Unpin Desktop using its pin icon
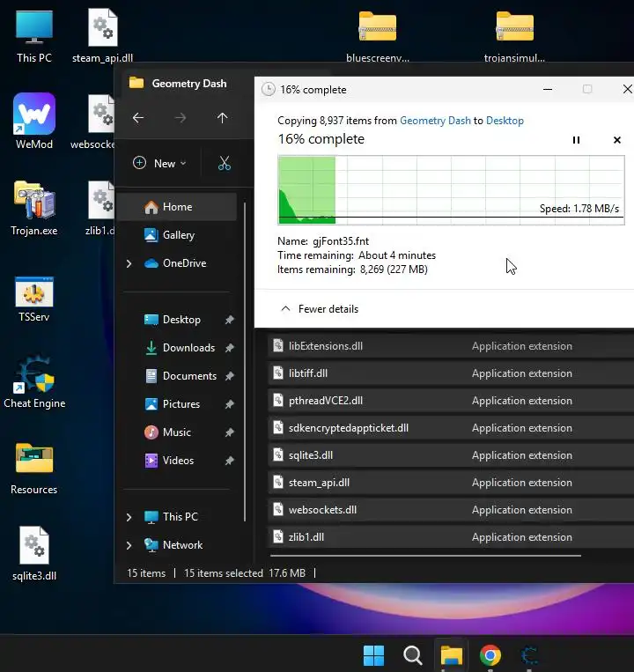Viewport: 634px width, 672px height. [230, 320]
